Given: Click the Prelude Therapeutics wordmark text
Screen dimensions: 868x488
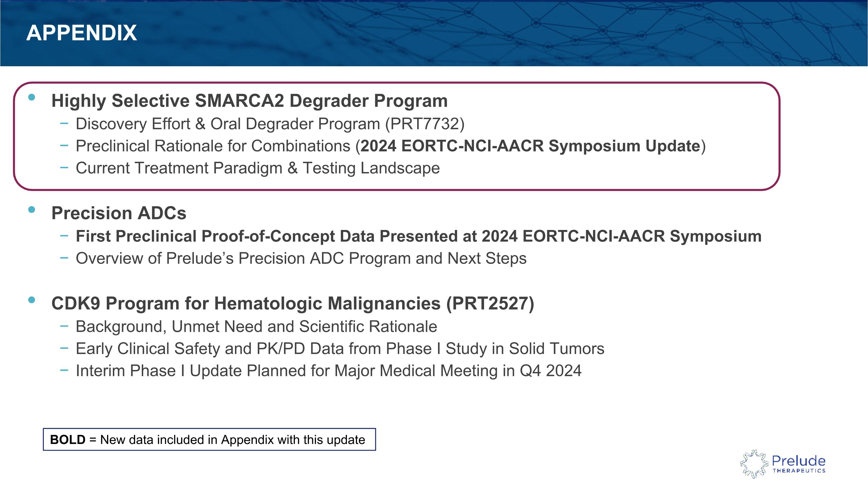Looking at the screenshot, I should 799,464.
